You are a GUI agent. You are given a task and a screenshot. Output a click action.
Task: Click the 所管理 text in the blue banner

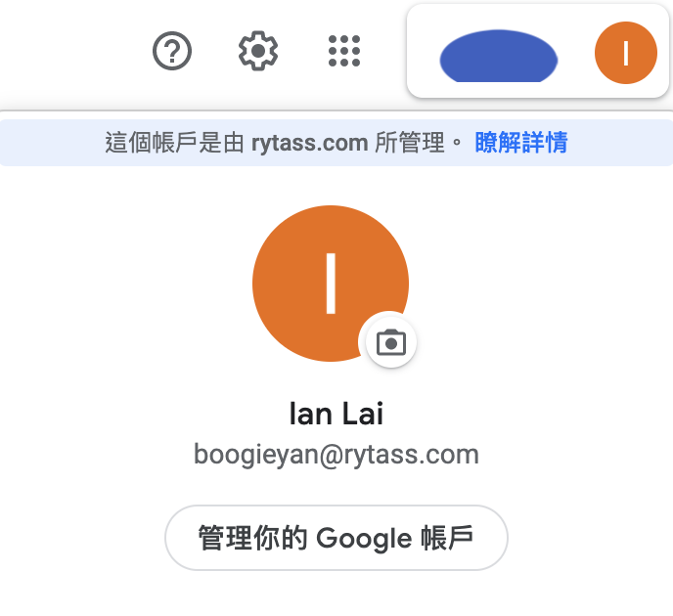410,143
